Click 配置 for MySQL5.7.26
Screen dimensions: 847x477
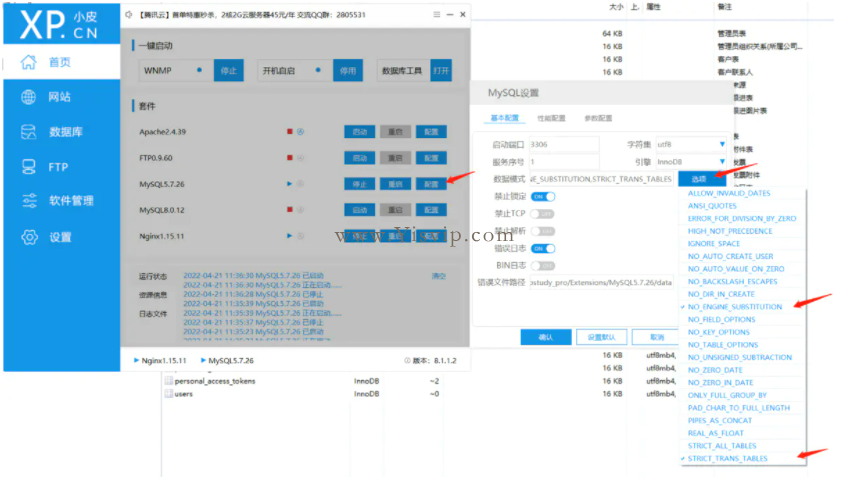tap(431, 184)
